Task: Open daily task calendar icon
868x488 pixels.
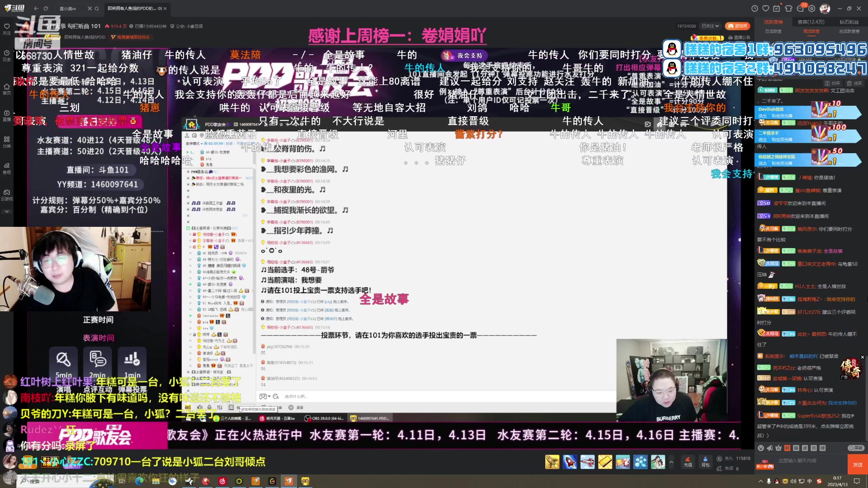Action: 777,9
